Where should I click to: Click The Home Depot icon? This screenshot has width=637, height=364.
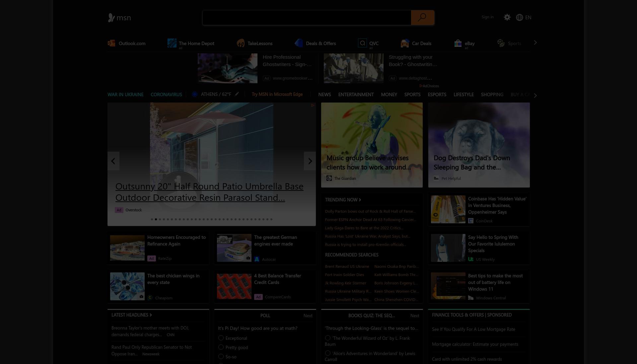tap(172, 43)
